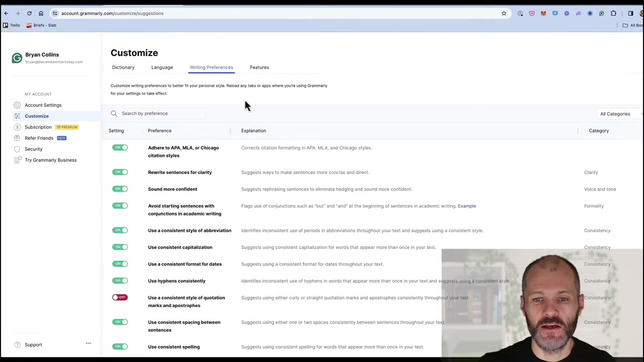Sort by the Category column header

599,131
